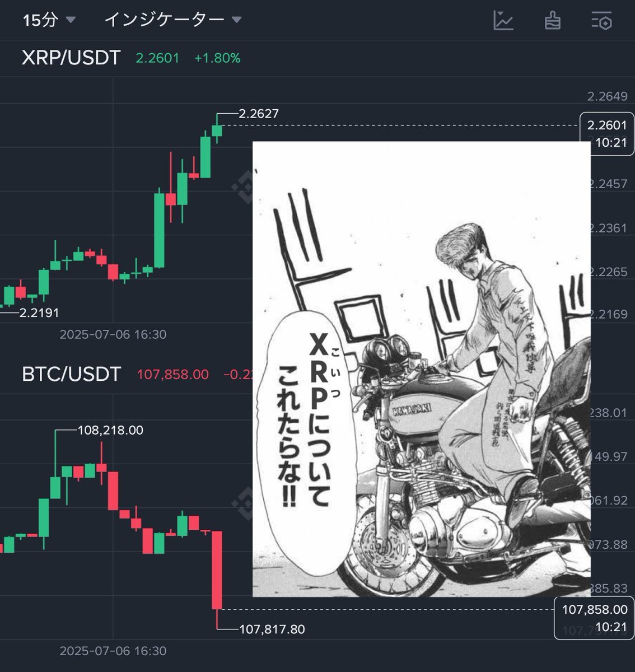Click the XRP +1.80% change value
Viewport: 635px width, 672px height.
click(x=217, y=58)
